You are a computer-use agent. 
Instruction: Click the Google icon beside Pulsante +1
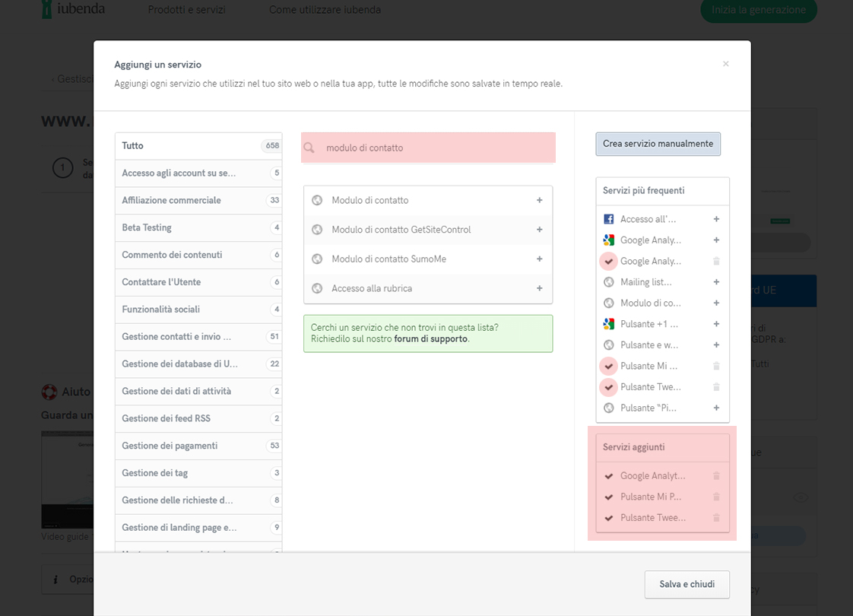pyautogui.click(x=609, y=324)
